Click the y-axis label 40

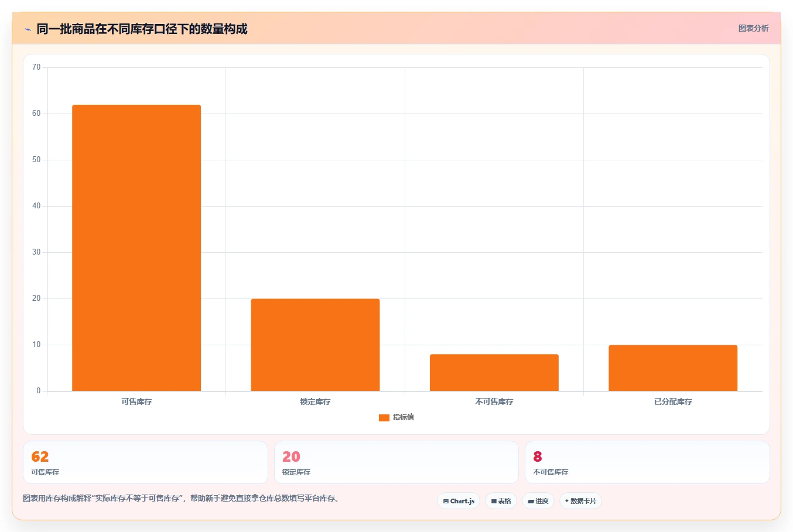point(36,206)
